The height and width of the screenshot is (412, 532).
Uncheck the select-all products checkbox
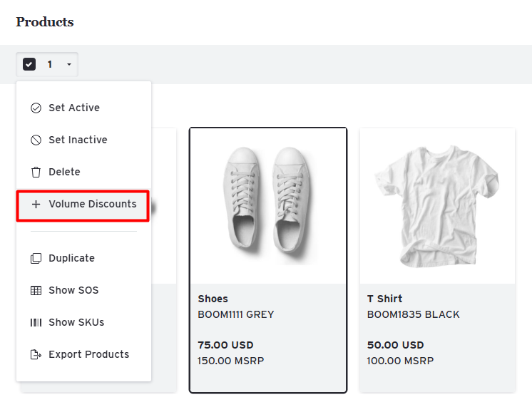[29, 65]
